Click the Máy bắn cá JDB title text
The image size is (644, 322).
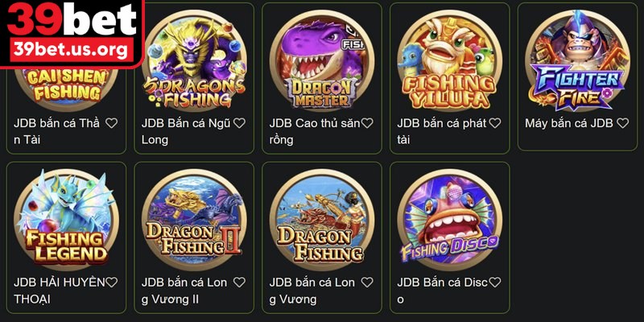569,123
